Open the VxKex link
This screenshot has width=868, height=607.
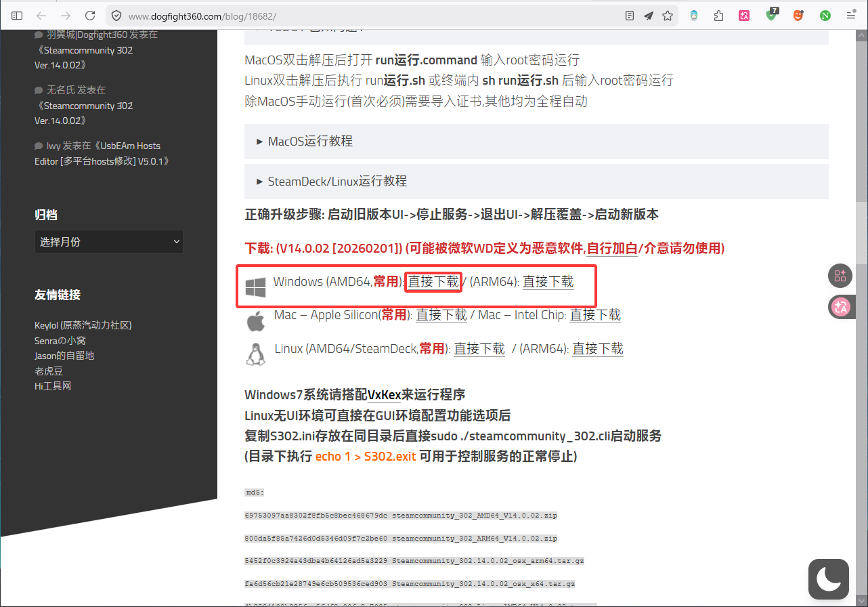[385, 395]
